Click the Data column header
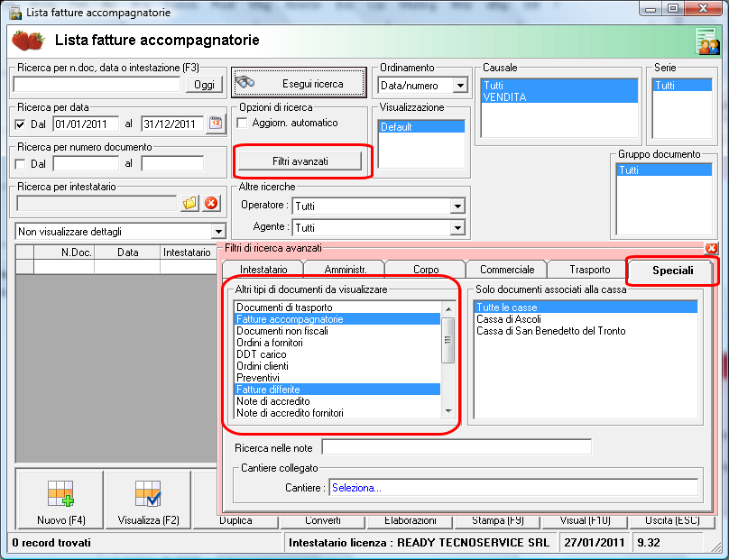Viewport: 729px width, 560px height. 127,252
